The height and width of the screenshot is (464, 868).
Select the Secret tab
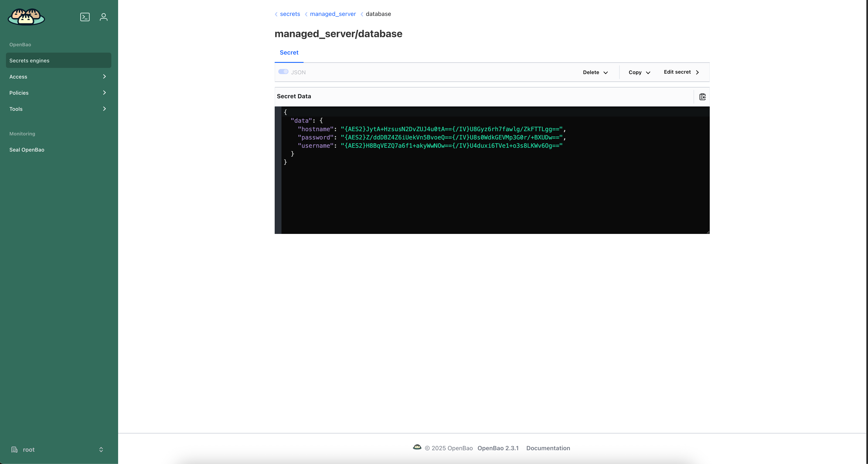(x=289, y=52)
